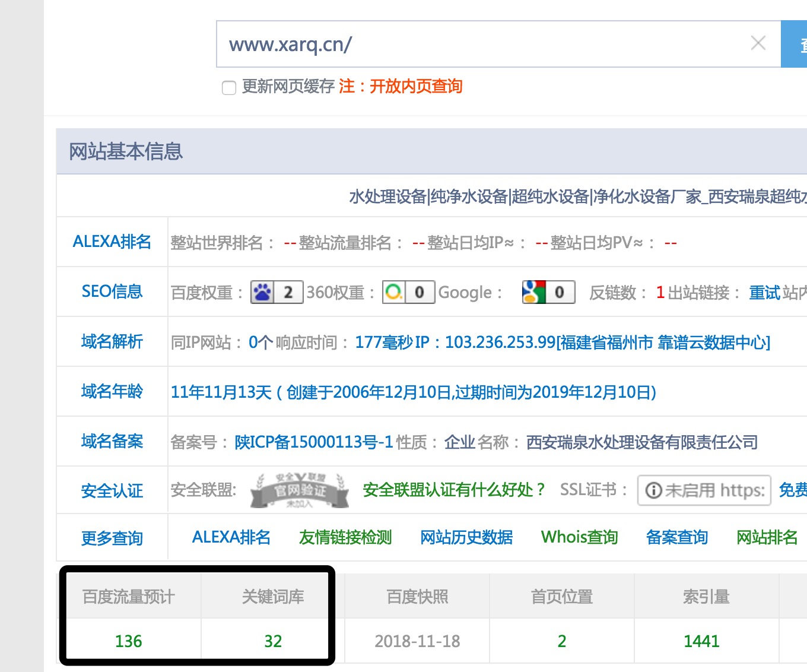Open the 域名备案 row label link
807x672 pixels.
[112, 441]
